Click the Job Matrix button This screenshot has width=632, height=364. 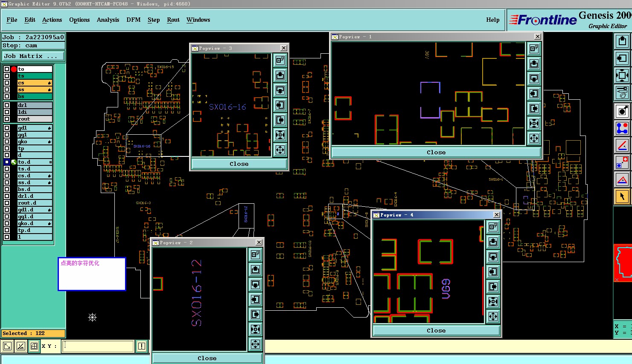33,56
